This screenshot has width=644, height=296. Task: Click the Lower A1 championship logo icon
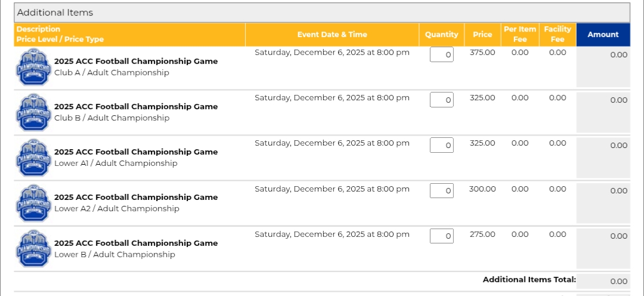pos(33,158)
